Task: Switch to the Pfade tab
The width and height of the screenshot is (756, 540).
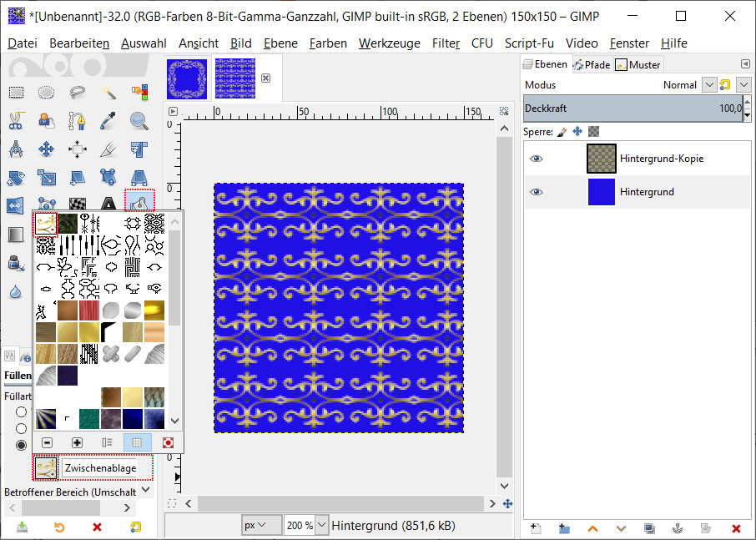Action: pos(592,64)
